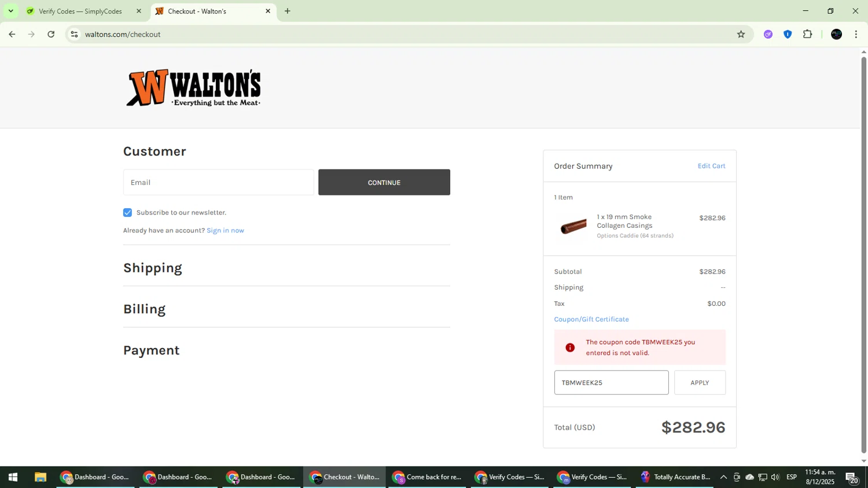Reload the checkout page
Screen dimensions: 868x488
[51, 34]
